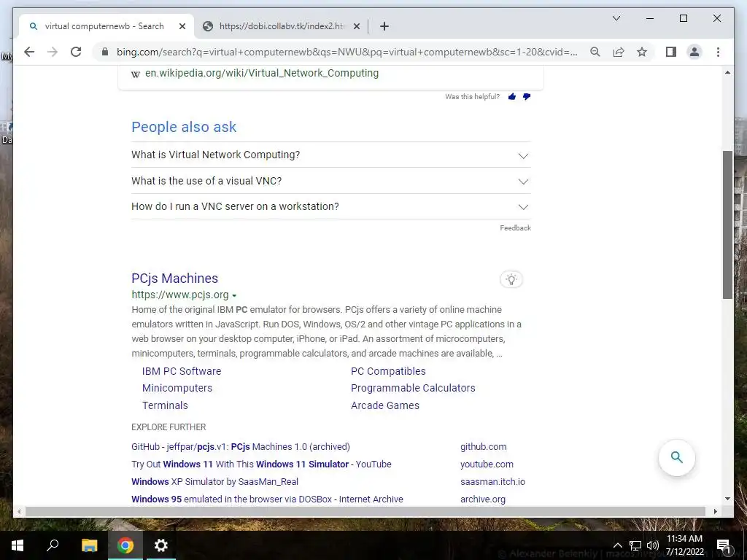Click the EXPLORE FURTHER label

[x=169, y=427]
